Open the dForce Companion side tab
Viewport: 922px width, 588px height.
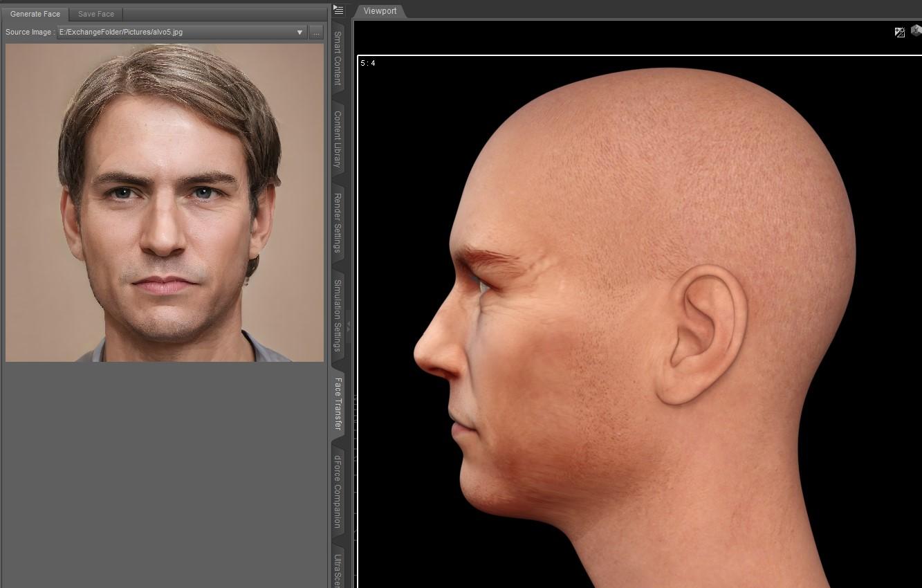pyautogui.click(x=338, y=491)
